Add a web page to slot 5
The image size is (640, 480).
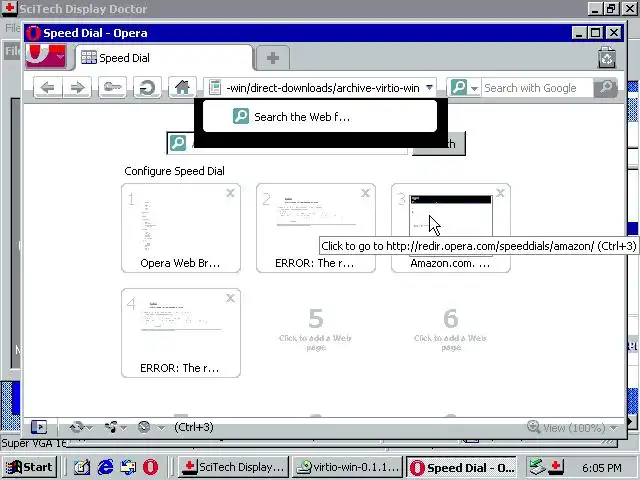[316, 330]
